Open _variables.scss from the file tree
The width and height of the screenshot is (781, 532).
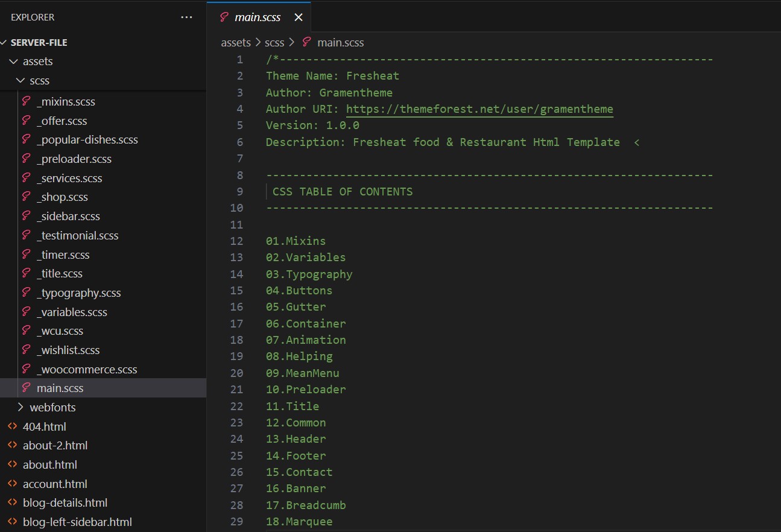tap(72, 312)
